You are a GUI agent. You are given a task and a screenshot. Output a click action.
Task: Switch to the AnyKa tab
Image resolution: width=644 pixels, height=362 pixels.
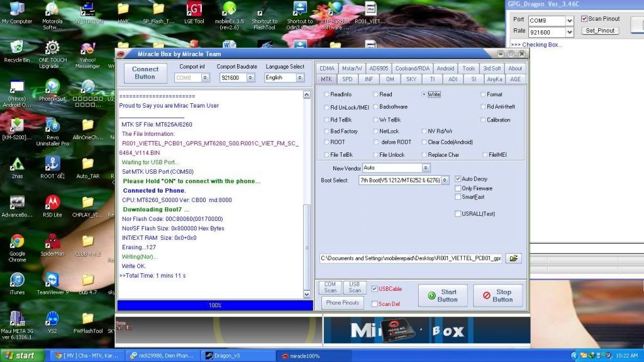[x=494, y=79]
